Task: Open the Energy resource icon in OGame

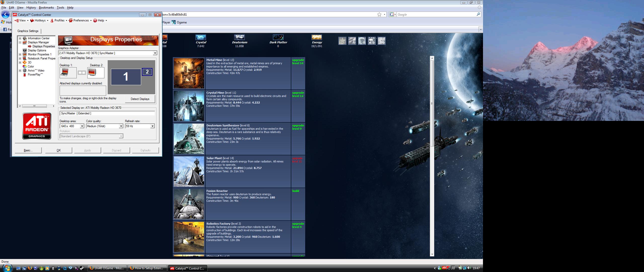Action: (x=317, y=37)
